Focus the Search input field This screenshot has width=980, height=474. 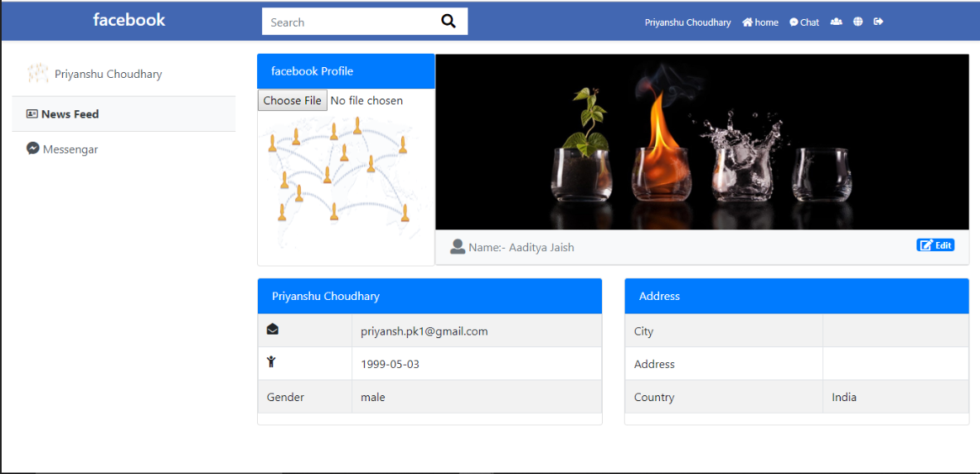click(x=348, y=22)
